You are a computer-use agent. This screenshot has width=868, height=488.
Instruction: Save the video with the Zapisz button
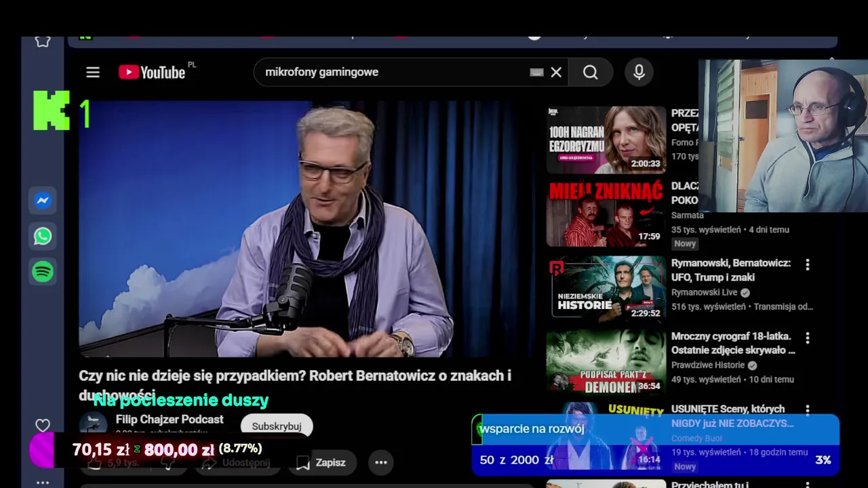click(x=322, y=462)
